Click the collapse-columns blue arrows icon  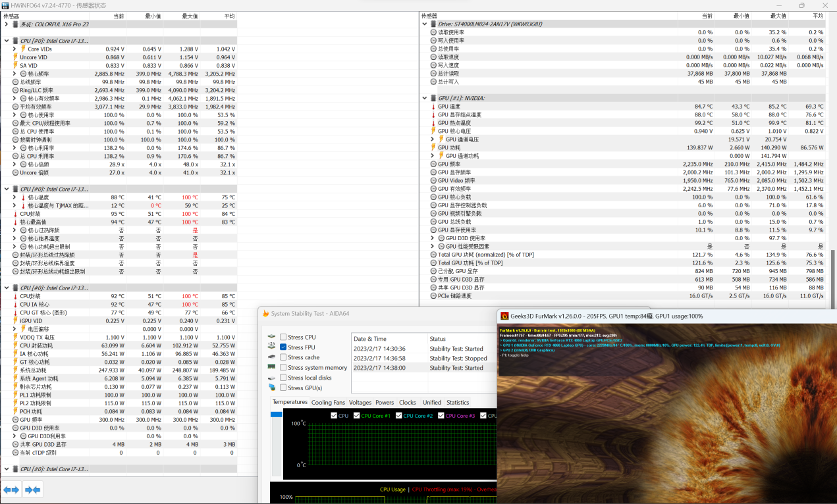click(32, 490)
